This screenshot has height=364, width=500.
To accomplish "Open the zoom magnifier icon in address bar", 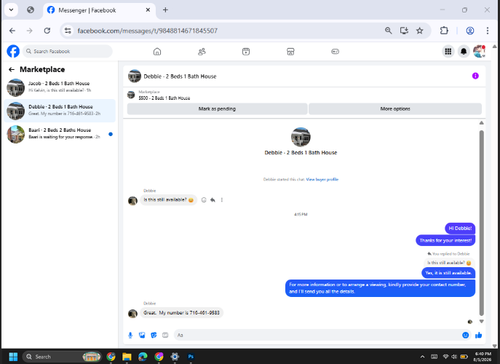I will click(388, 31).
